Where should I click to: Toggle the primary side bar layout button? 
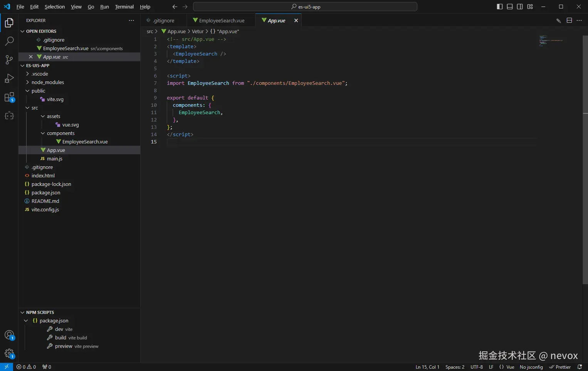(500, 7)
